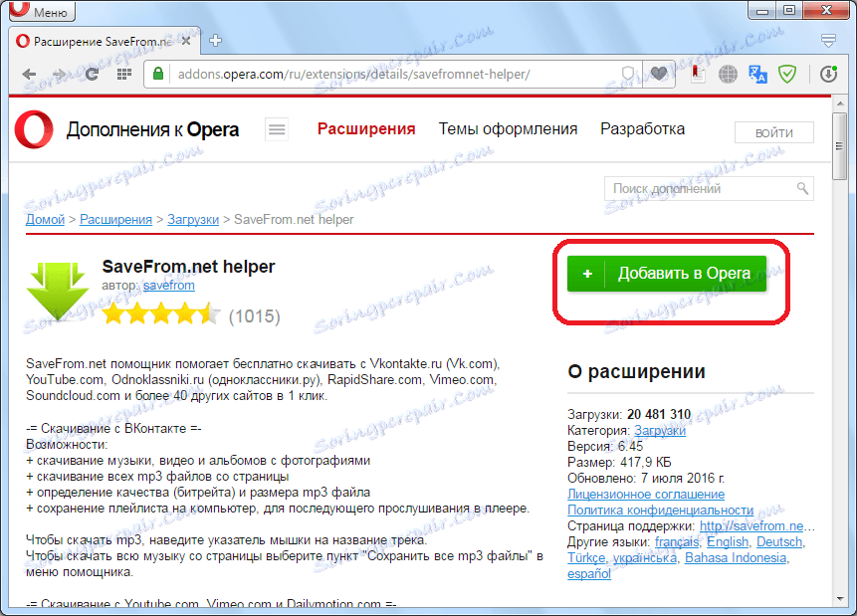Image resolution: width=857 pixels, height=616 pixels.
Task: Switch to українська language
Action: [x=645, y=558]
